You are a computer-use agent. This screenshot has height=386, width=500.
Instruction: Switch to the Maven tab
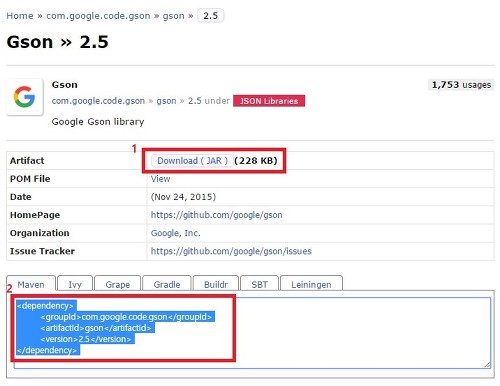coord(31,284)
